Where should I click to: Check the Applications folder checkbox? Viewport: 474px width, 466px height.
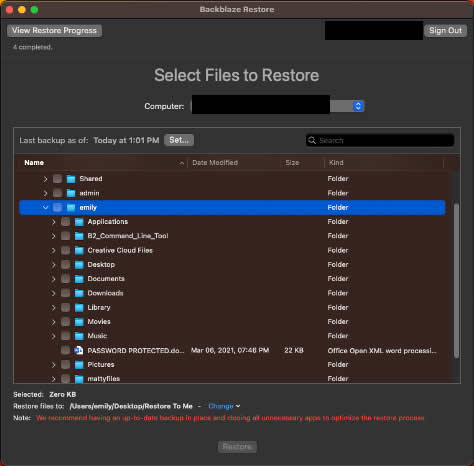pyautogui.click(x=66, y=222)
